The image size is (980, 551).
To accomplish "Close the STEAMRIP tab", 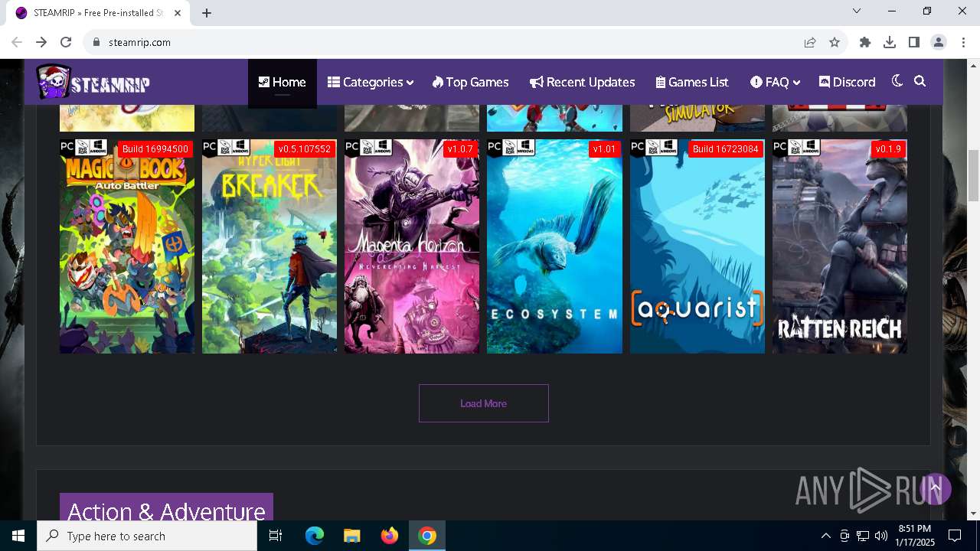I will coord(178,12).
